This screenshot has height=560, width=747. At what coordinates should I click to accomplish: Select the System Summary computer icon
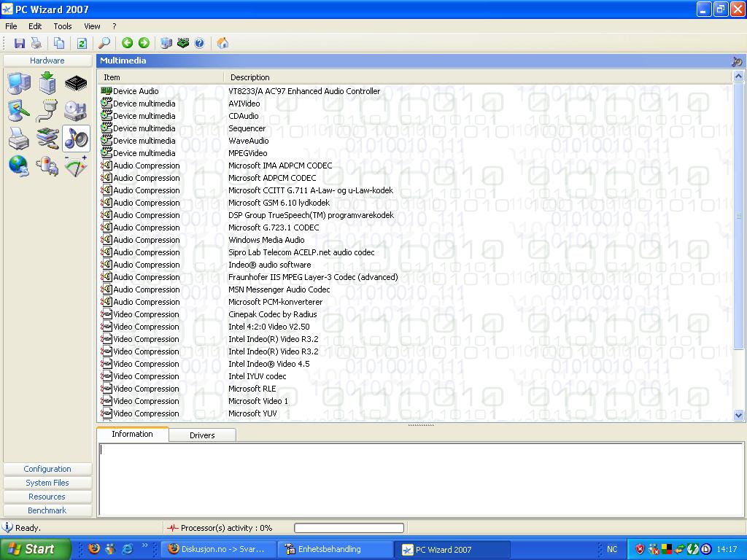coord(20,83)
